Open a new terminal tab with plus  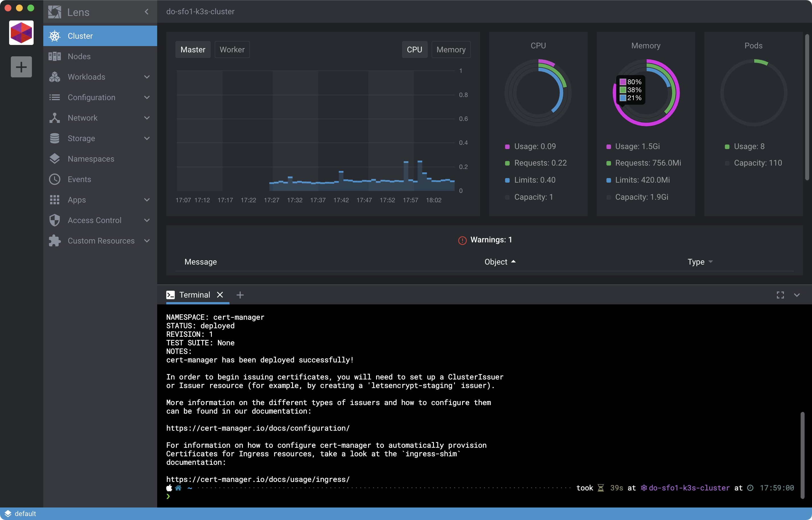tap(240, 295)
